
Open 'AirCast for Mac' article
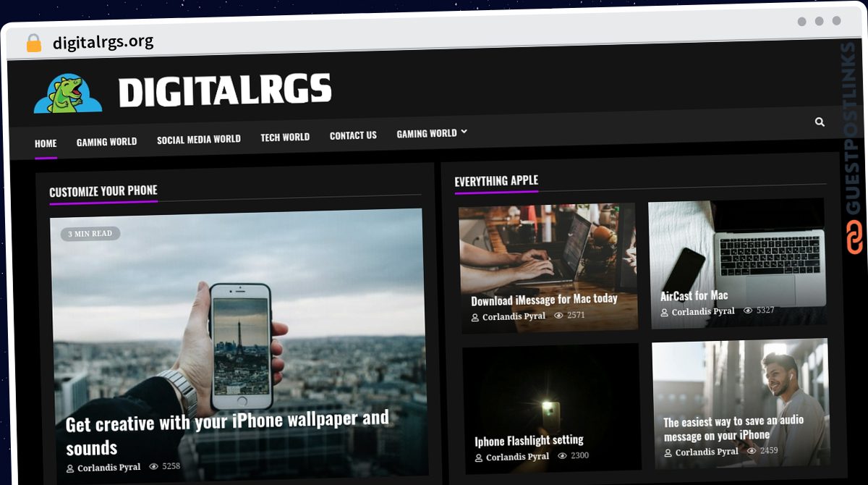pyautogui.click(x=694, y=295)
